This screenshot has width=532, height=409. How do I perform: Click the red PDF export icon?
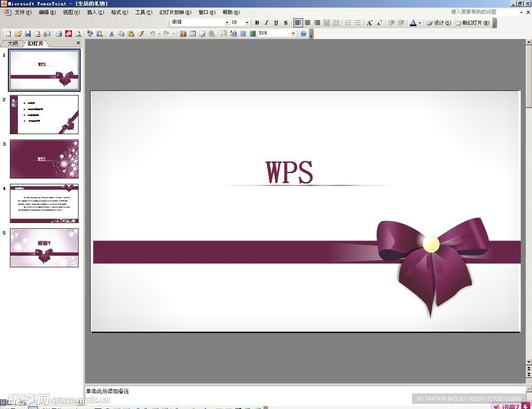[x=68, y=34]
